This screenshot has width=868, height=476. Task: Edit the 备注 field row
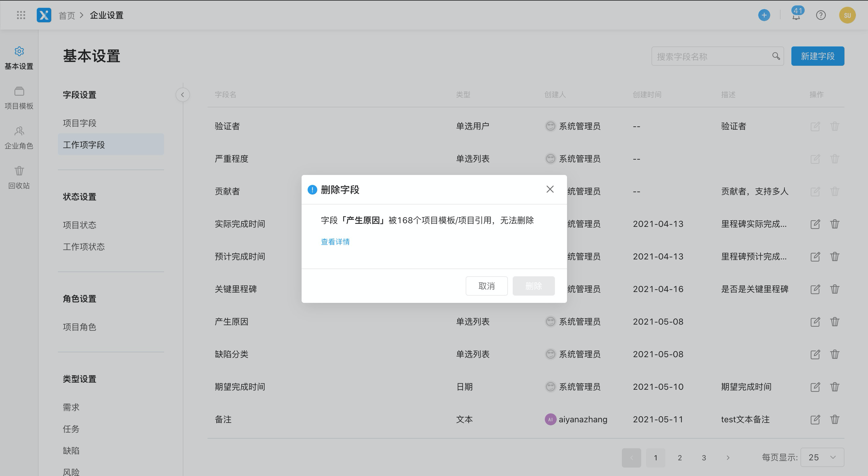point(815,419)
